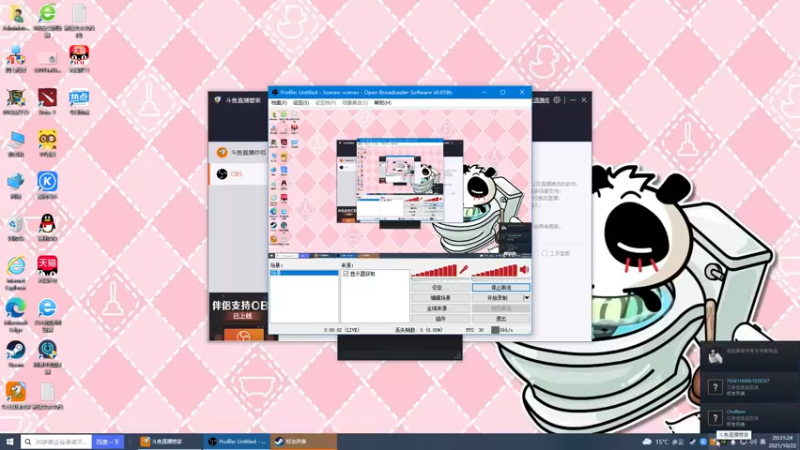Screen dimensions: 800x450
Task: Open the Recycle Bin desktop icon
Action: point(16,227)
